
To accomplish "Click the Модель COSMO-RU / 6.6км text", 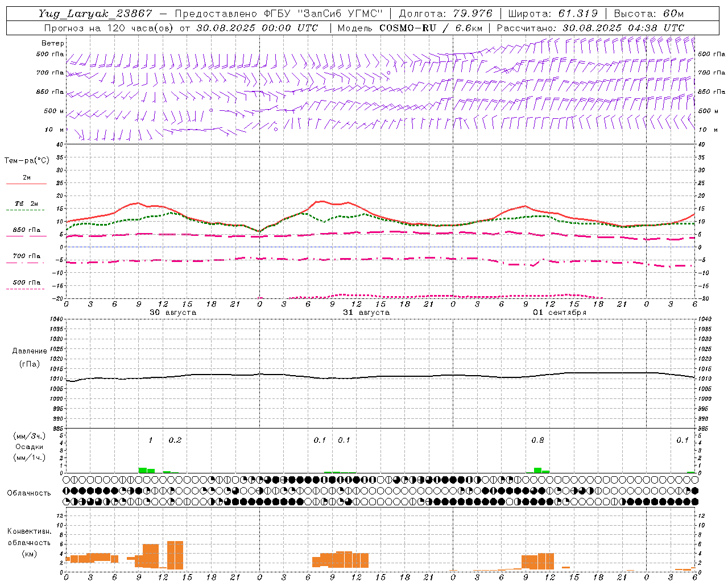I will [410, 28].
